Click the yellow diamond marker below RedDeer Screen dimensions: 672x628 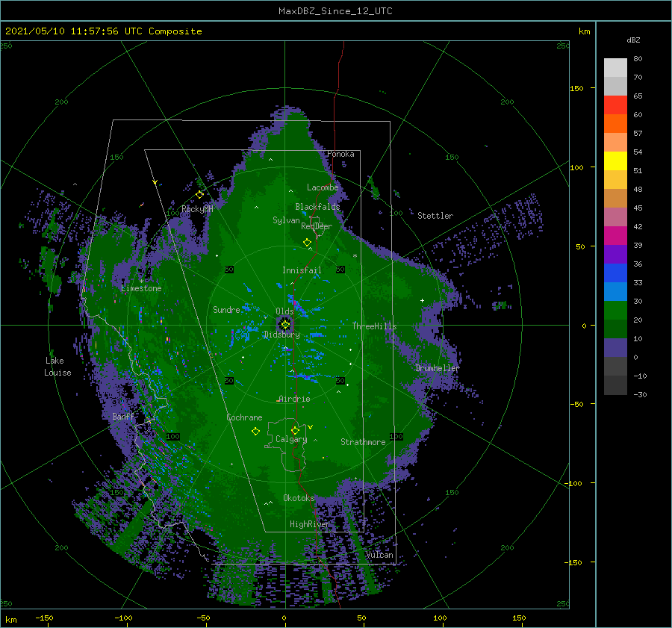[307, 243]
